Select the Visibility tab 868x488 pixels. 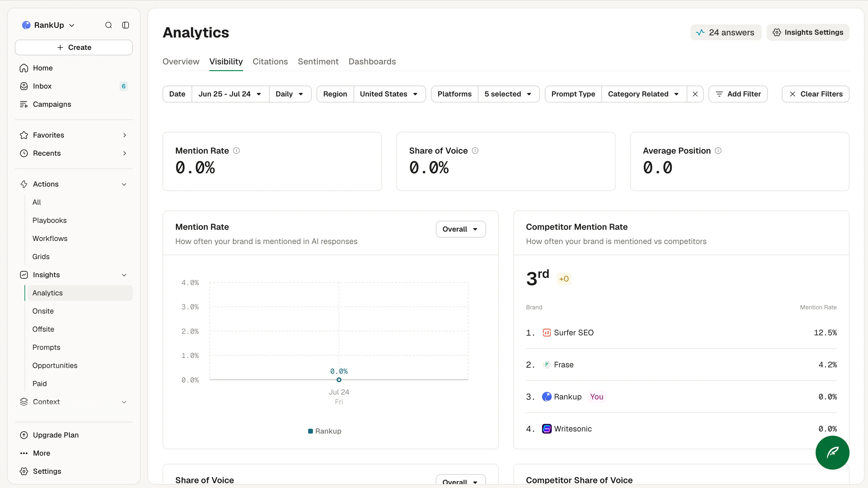226,62
